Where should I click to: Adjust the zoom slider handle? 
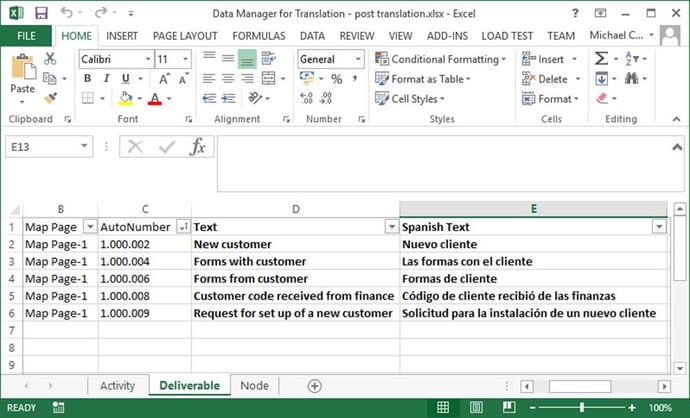582,407
